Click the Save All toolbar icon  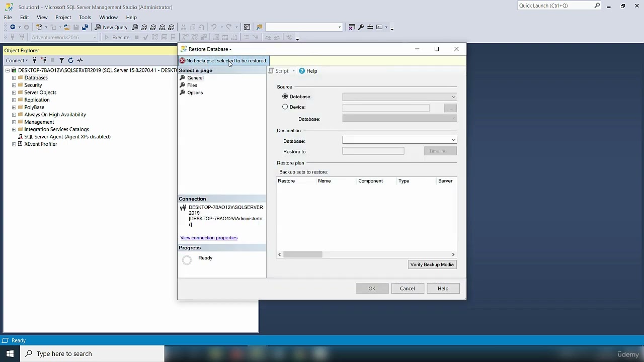coord(85,27)
